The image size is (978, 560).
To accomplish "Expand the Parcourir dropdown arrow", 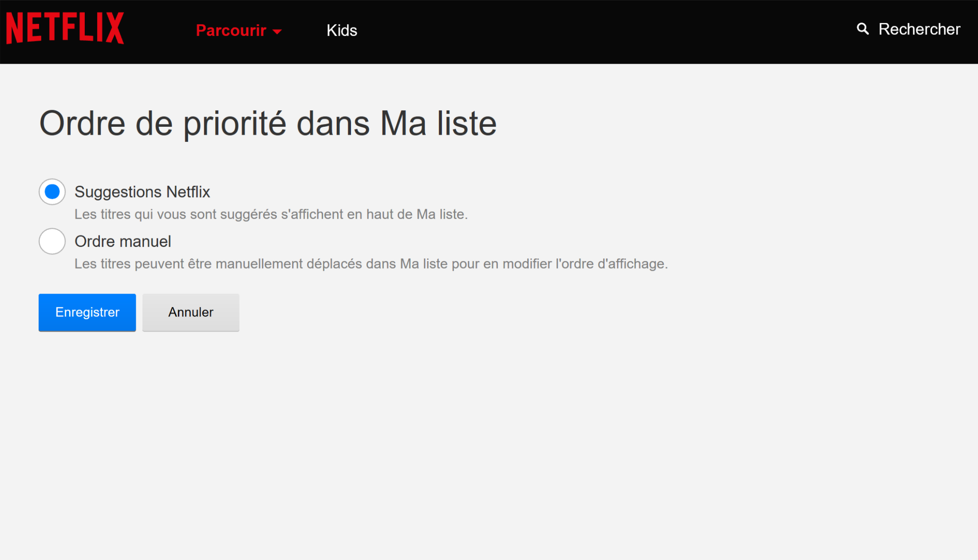I will 277,31.
